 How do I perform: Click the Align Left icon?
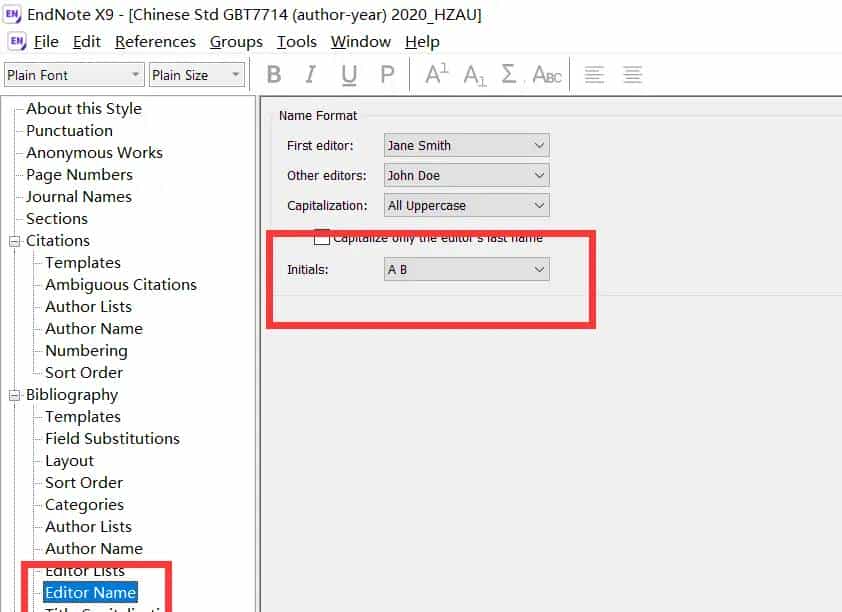594,75
